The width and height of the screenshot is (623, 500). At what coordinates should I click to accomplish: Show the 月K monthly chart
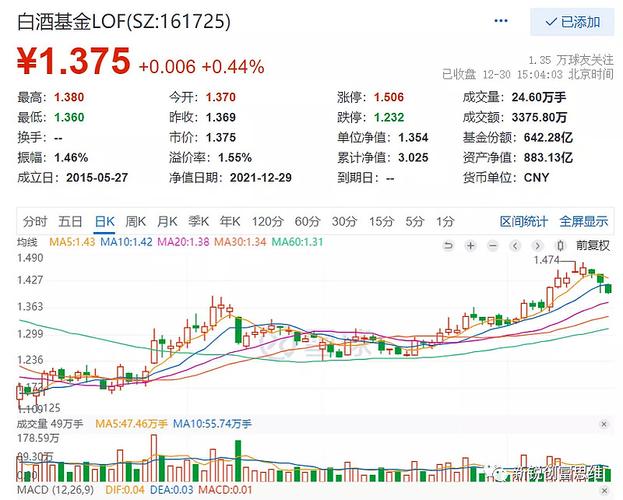pos(166,221)
